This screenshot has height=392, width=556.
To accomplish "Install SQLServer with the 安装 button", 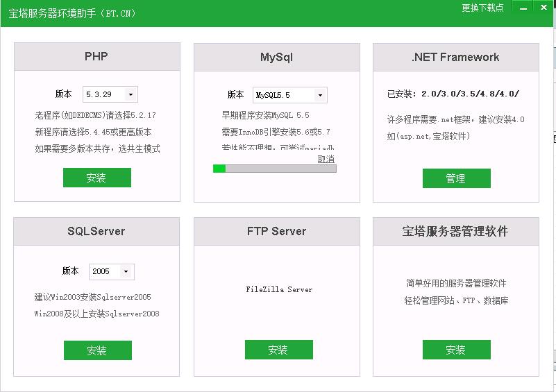I will coord(97,350).
